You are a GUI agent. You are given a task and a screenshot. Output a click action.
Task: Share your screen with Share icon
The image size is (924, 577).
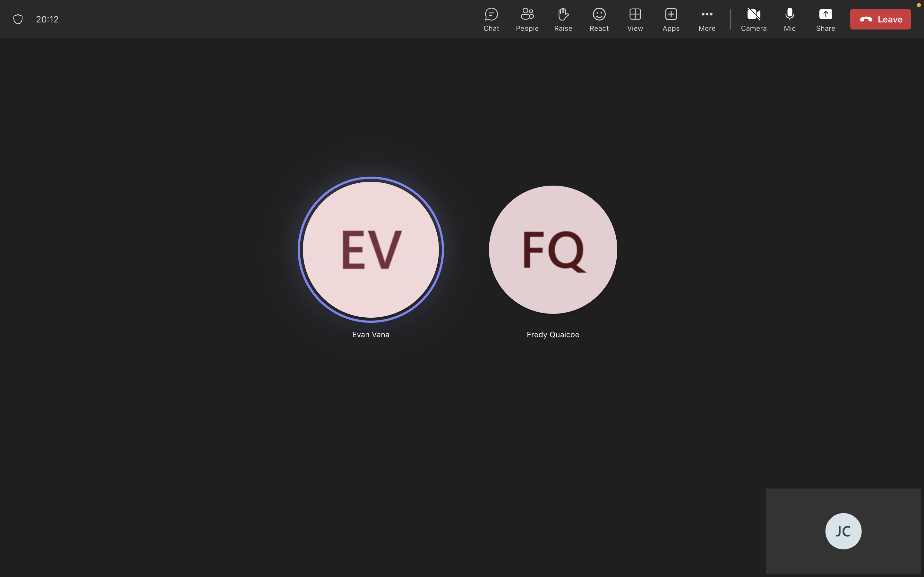click(x=825, y=19)
